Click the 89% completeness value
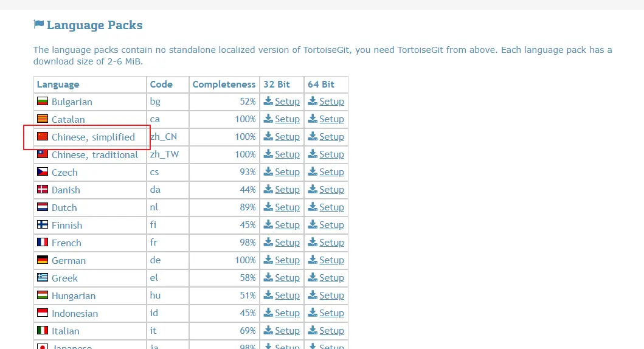 tap(248, 207)
